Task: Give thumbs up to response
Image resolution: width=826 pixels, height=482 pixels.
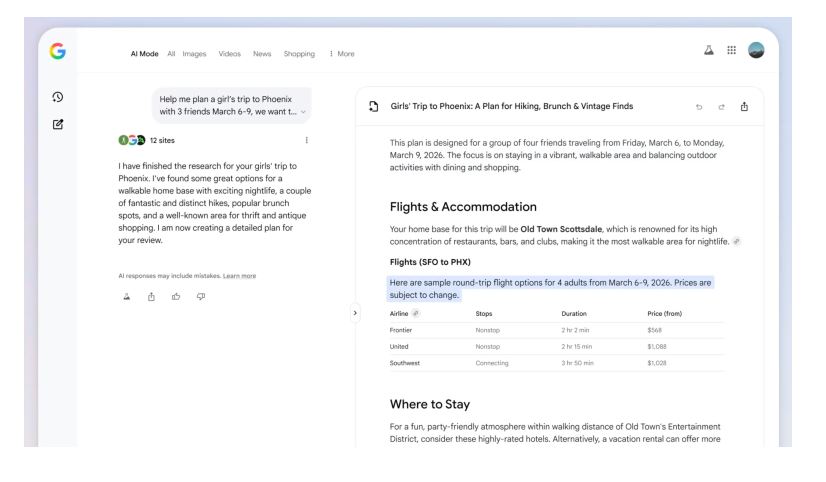Action: tap(176, 297)
